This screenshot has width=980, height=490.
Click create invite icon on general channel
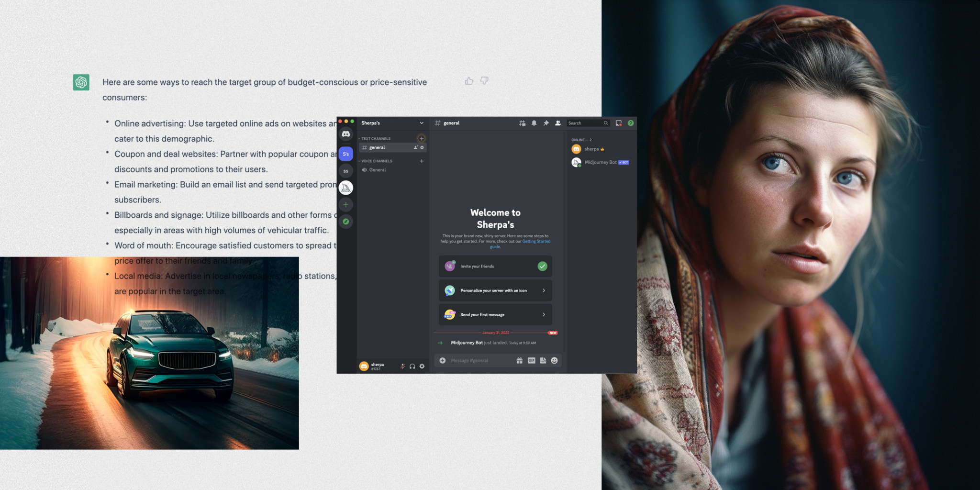tap(416, 147)
